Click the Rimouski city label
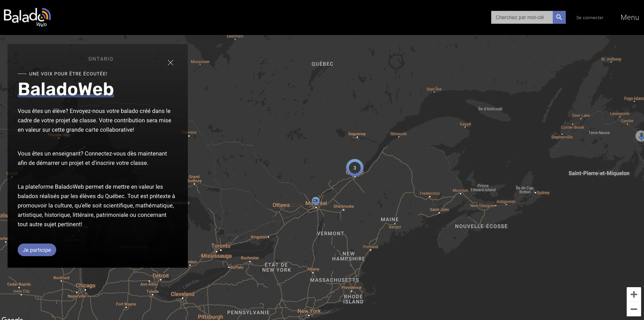644x320 pixels. coord(398,134)
